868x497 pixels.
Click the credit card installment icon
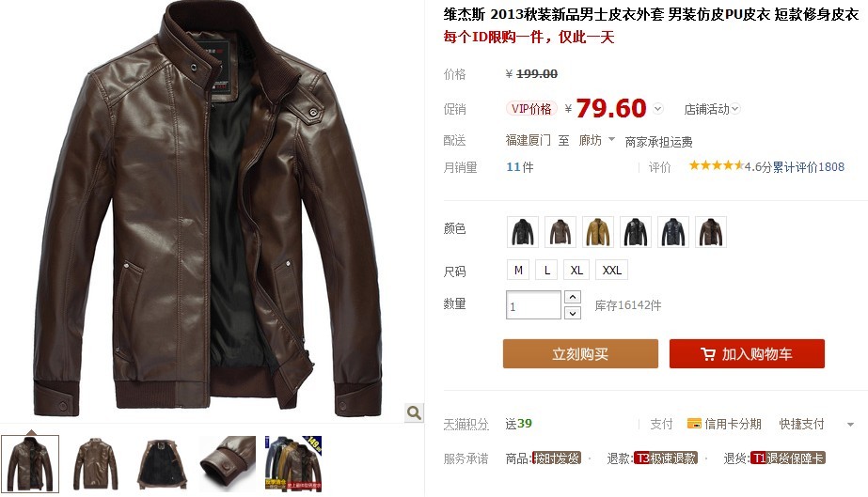(694, 424)
